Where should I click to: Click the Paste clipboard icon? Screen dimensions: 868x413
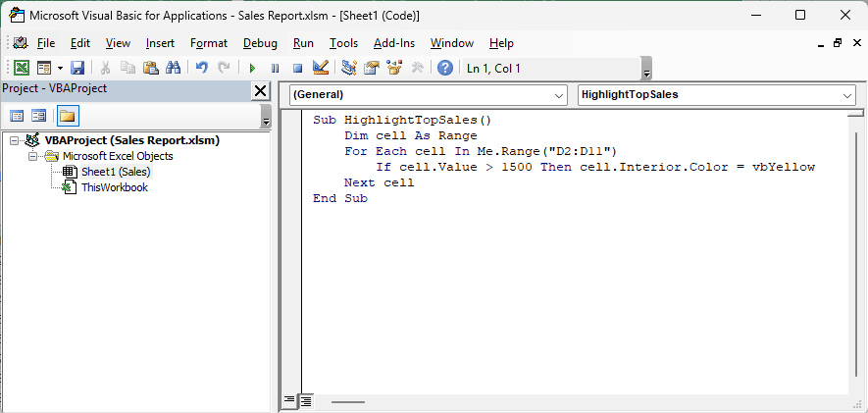(151, 68)
